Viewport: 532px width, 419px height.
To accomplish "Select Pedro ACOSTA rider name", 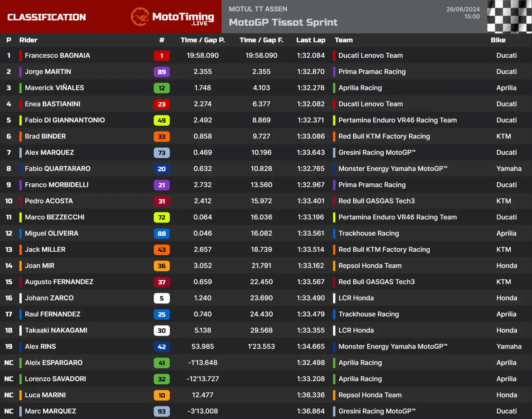I will click(49, 201).
